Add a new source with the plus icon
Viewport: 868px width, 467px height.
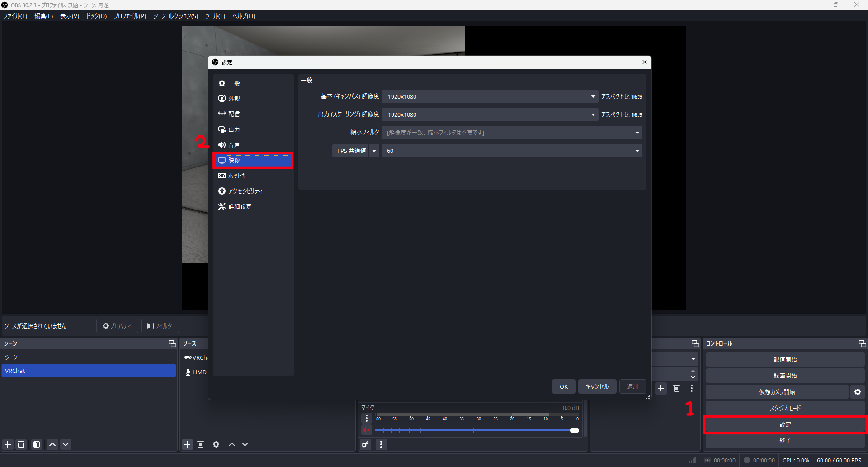(x=187, y=444)
